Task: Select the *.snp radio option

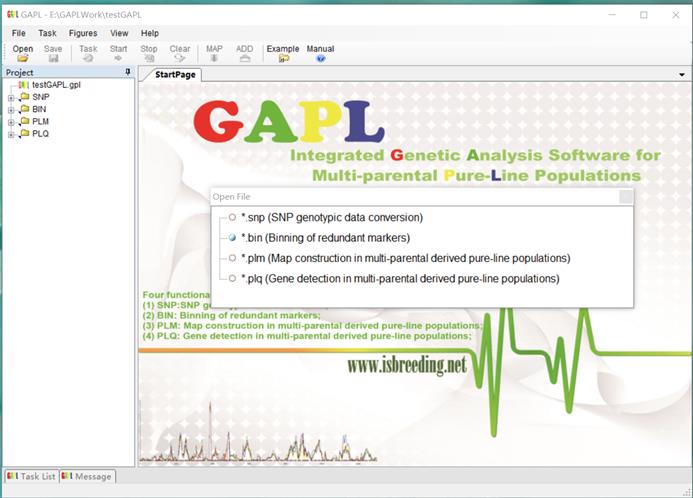Action: pos(232,217)
